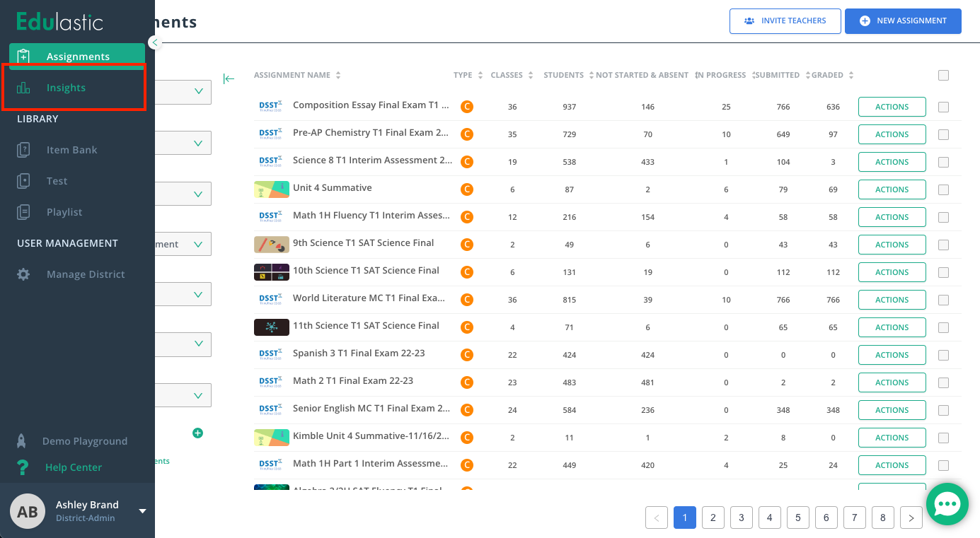This screenshot has height=538, width=980.
Task: Sort by Type column arrows
Action: 480,76
